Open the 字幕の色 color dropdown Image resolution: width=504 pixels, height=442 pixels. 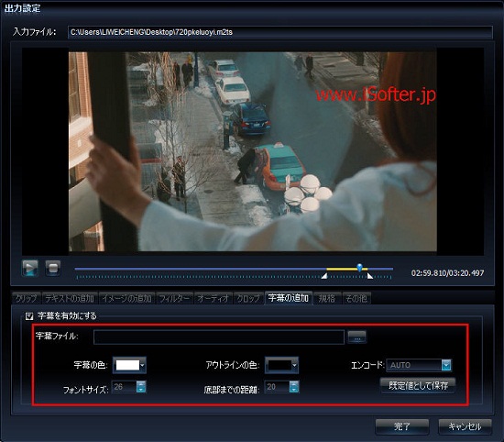pos(129,365)
